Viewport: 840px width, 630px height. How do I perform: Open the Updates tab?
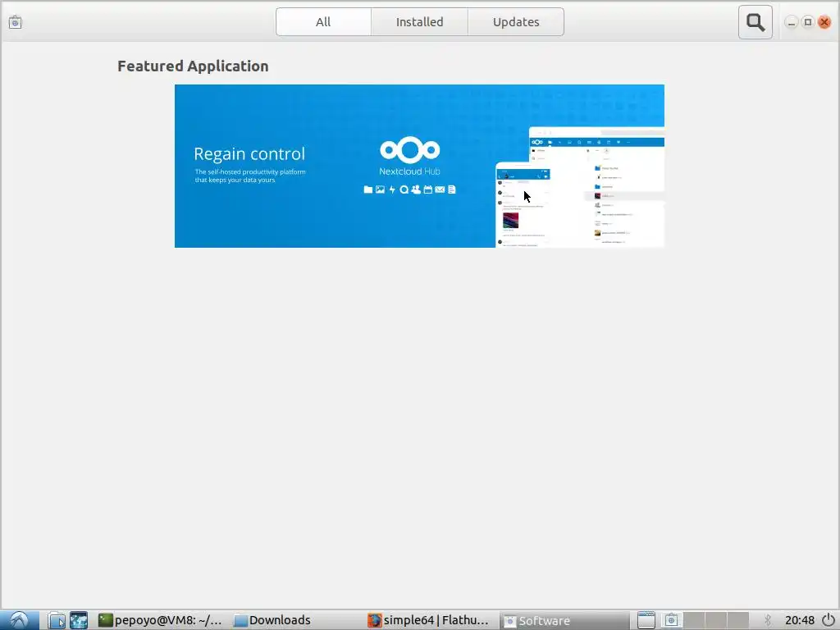pyautogui.click(x=516, y=22)
